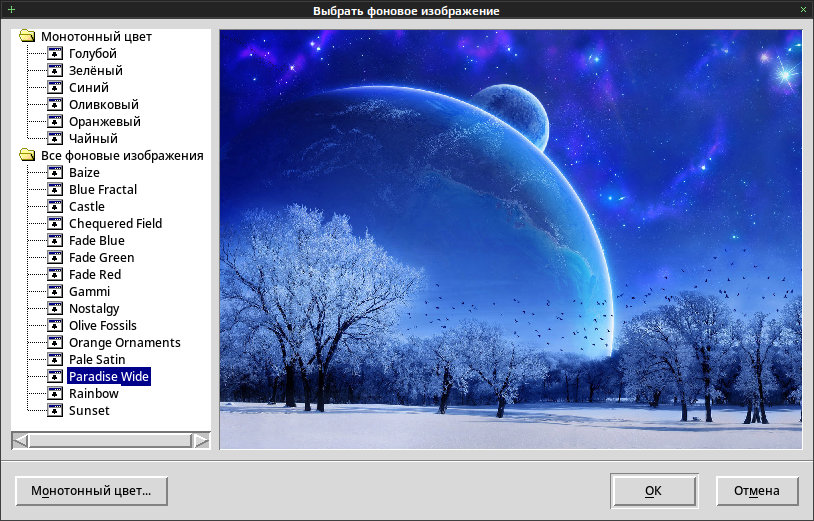This screenshot has width=814, height=521.
Task: Click the Монотонный цвет category label
Action: coord(97,36)
